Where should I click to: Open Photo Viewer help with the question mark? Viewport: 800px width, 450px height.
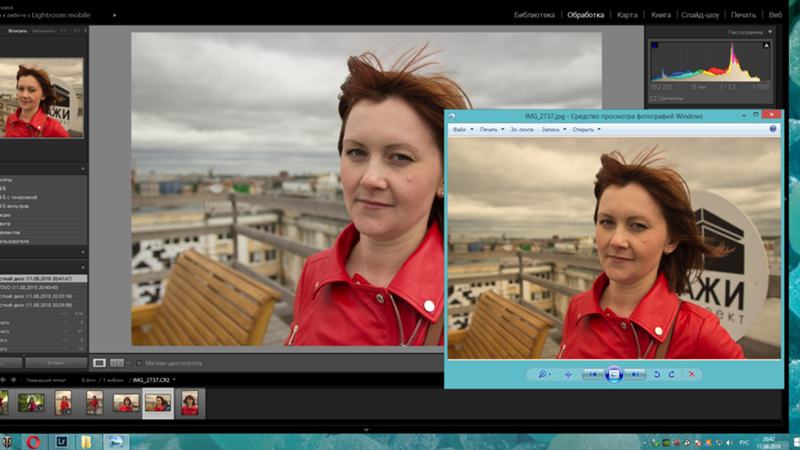pos(773,129)
